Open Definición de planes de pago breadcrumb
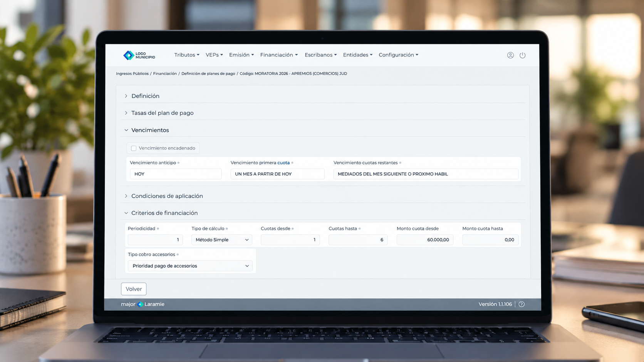This screenshot has width=644, height=362. [x=208, y=73]
